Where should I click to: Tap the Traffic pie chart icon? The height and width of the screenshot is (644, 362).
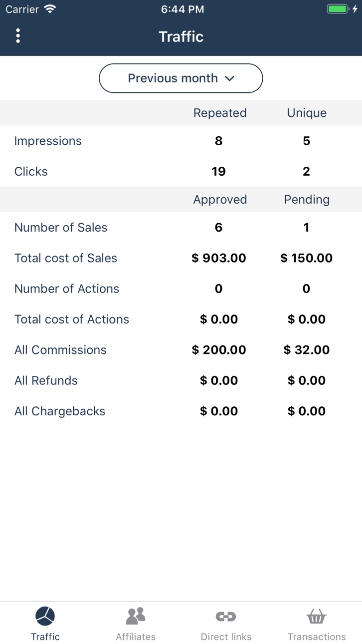tap(45, 617)
